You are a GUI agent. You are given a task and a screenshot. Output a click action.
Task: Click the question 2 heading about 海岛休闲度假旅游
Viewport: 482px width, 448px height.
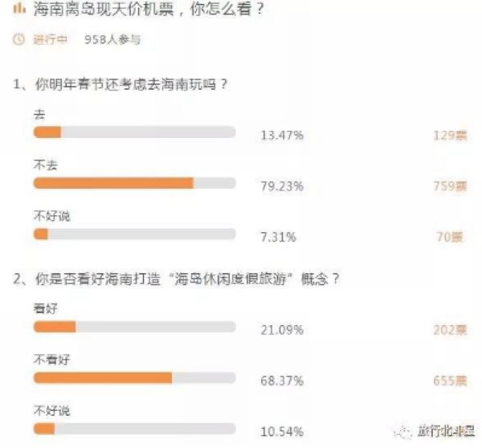[x=177, y=279]
